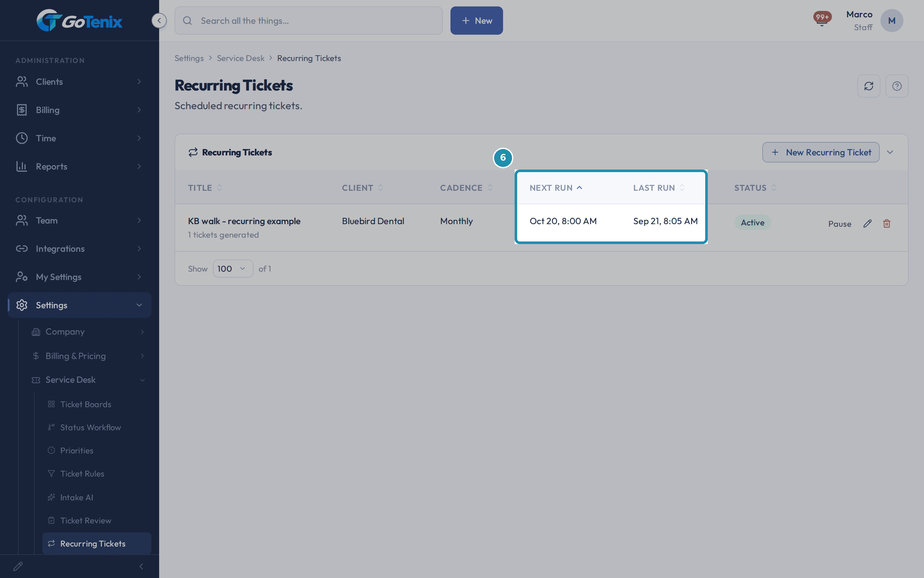The height and width of the screenshot is (578, 924).
Task: Expand the Integrations menu
Action: point(80,249)
